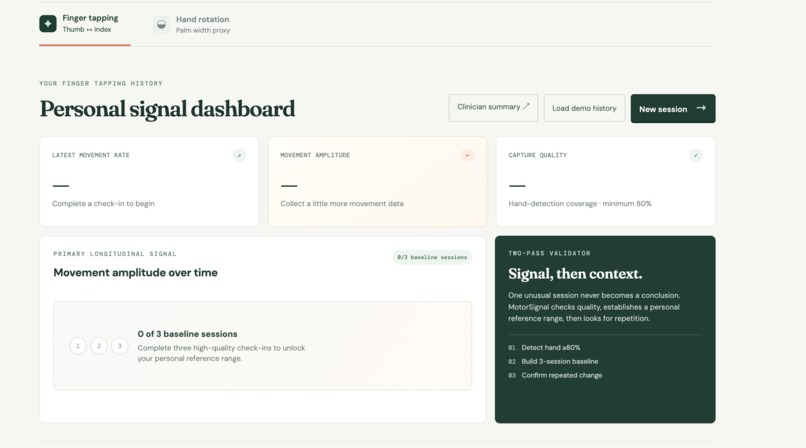Click the Hand rotation half-circle icon

(x=161, y=24)
